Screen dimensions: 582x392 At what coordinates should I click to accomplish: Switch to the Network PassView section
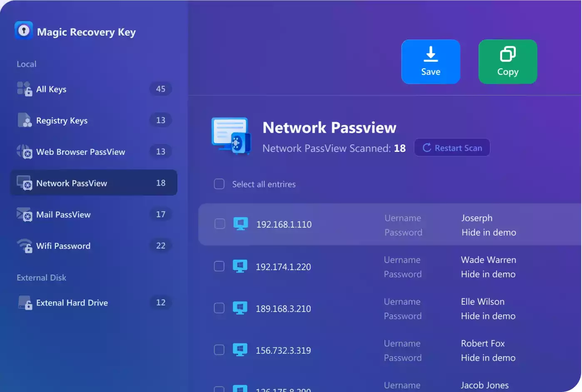pos(94,183)
